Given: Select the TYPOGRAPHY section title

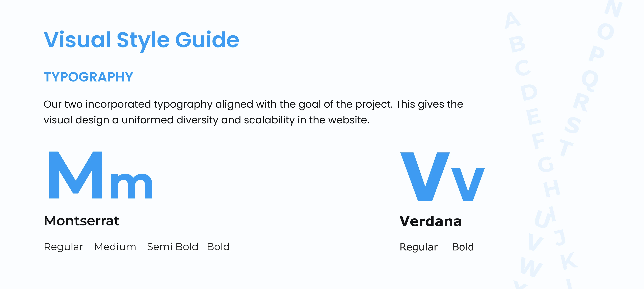Looking at the screenshot, I should (x=89, y=77).
